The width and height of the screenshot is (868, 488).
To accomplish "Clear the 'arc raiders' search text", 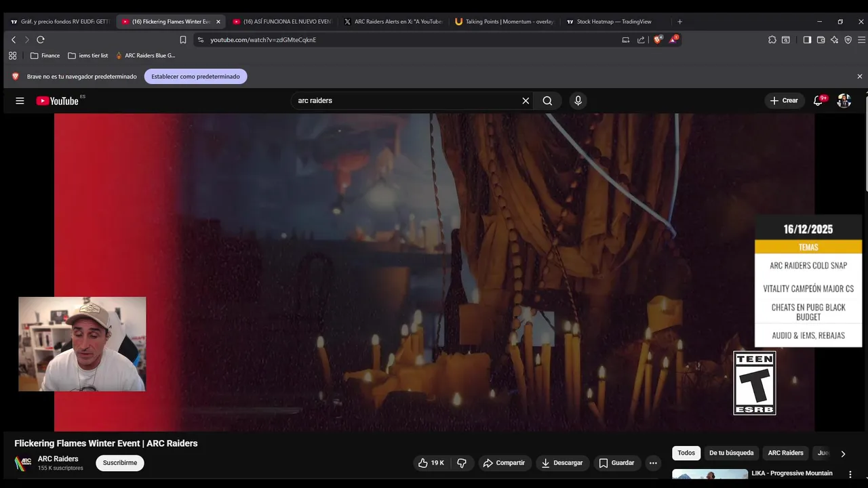I will (x=526, y=100).
